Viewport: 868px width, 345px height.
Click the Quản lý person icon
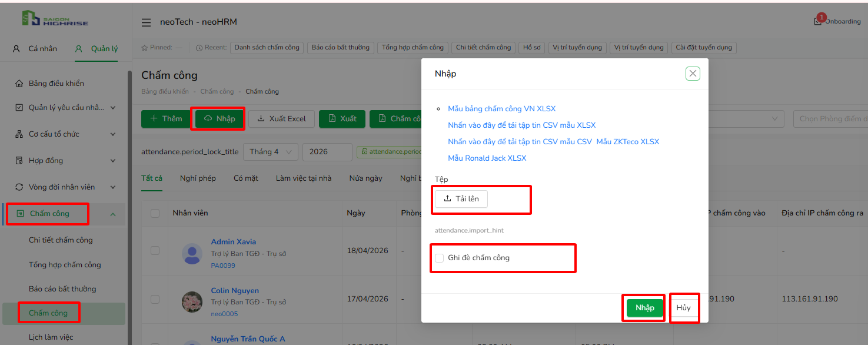click(x=79, y=49)
